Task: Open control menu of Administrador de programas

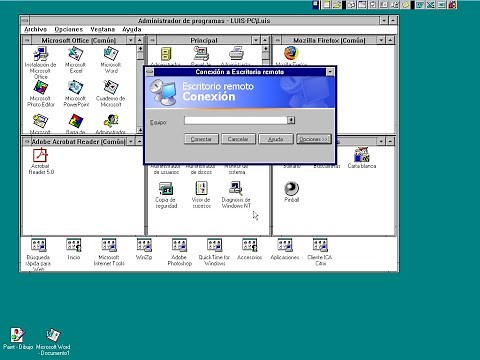Action: point(25,21)
